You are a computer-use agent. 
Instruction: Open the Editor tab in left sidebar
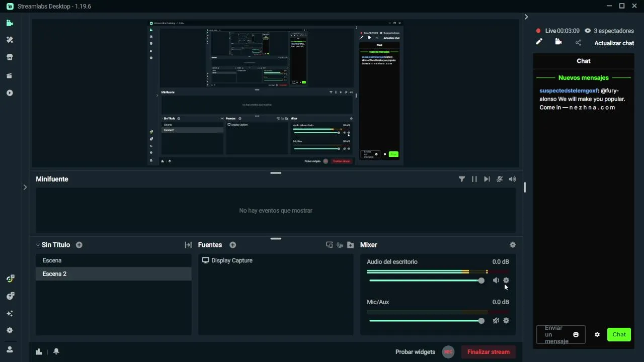pos(10,23)
